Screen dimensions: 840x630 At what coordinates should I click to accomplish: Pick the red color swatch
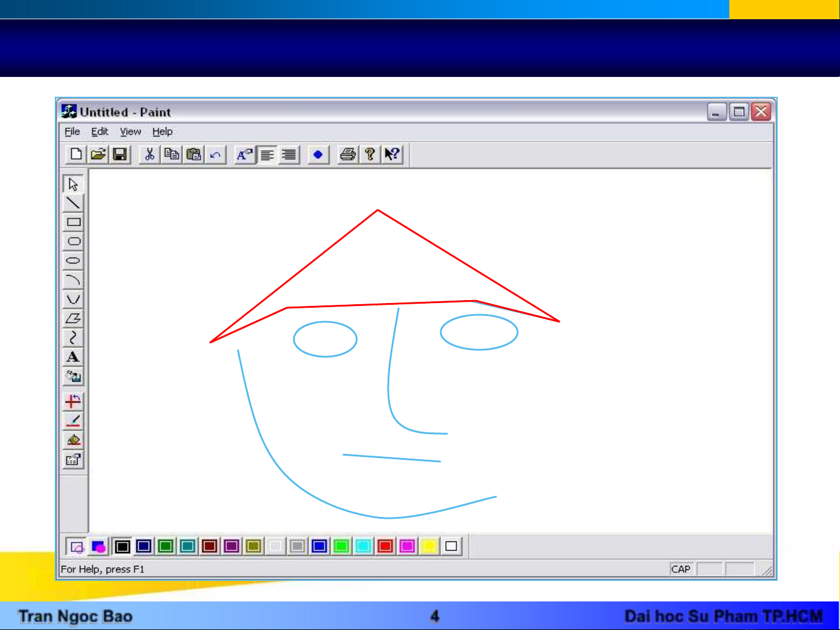tap(385, 546)
